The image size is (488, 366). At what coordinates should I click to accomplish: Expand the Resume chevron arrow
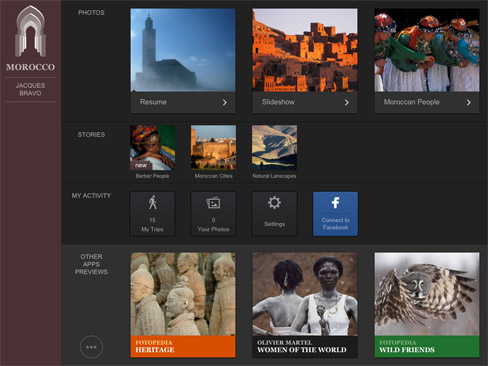[x=225, y=102]
